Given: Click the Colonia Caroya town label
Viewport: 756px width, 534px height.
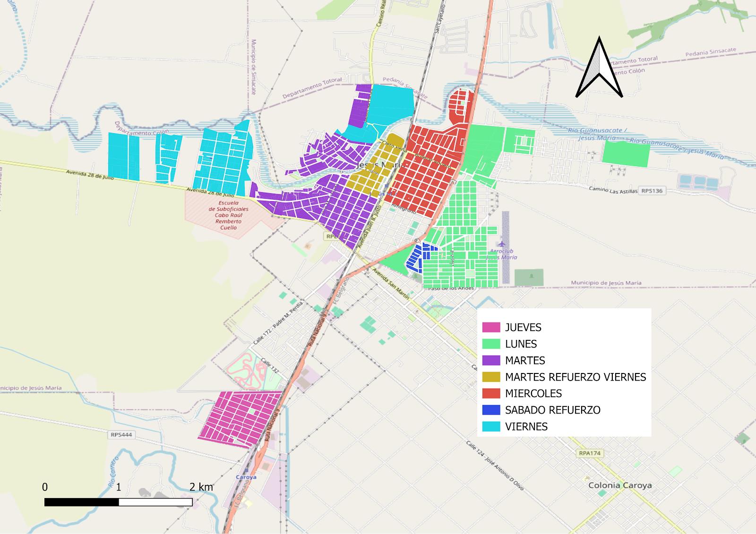Looking at the screenshot, I should [x=620, y=485].
